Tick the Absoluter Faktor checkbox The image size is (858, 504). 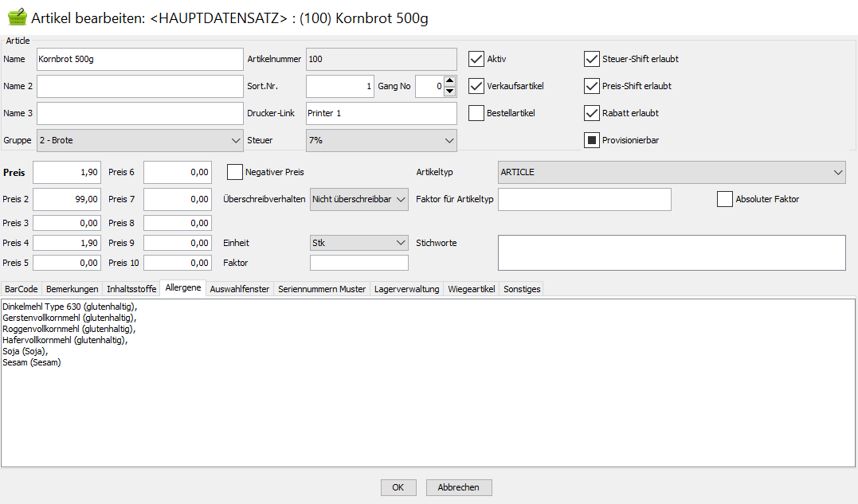click(724, 199)
